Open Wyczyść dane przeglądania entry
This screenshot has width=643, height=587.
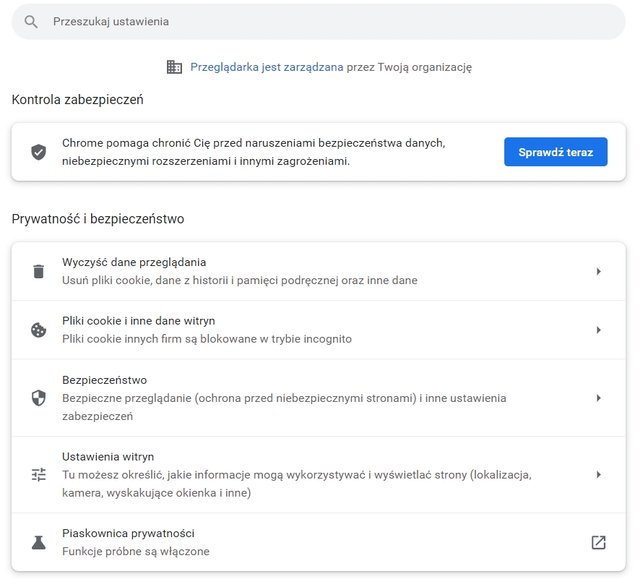(x=319, y=272)
